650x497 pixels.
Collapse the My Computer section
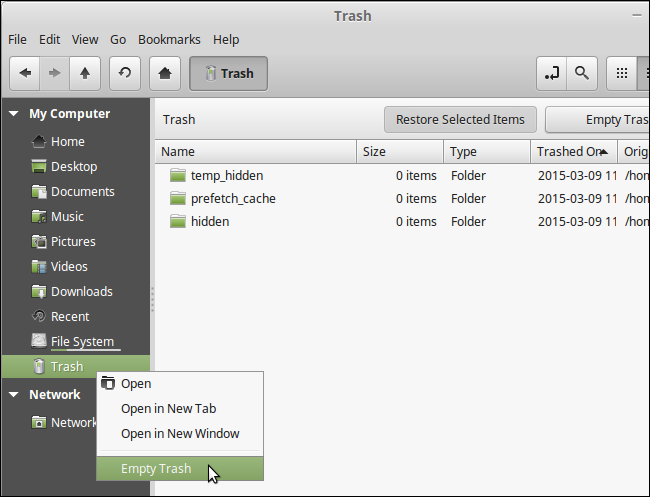tap(14, 114)
